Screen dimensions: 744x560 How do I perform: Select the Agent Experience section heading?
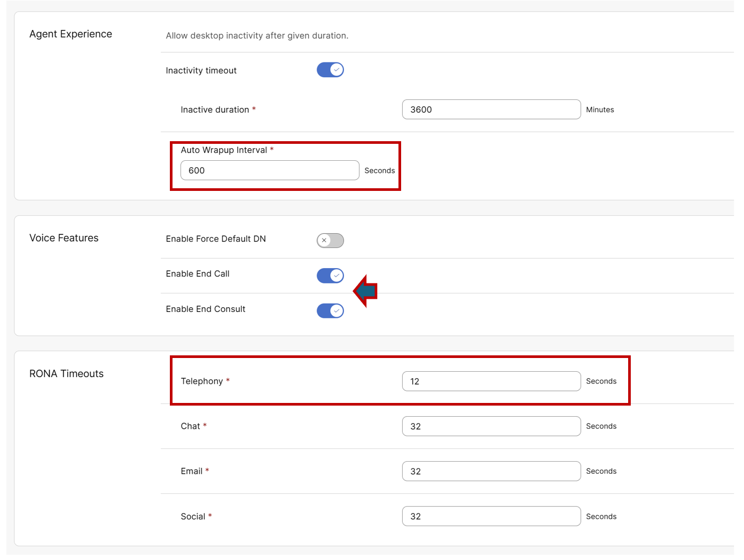tap(70, 34)
